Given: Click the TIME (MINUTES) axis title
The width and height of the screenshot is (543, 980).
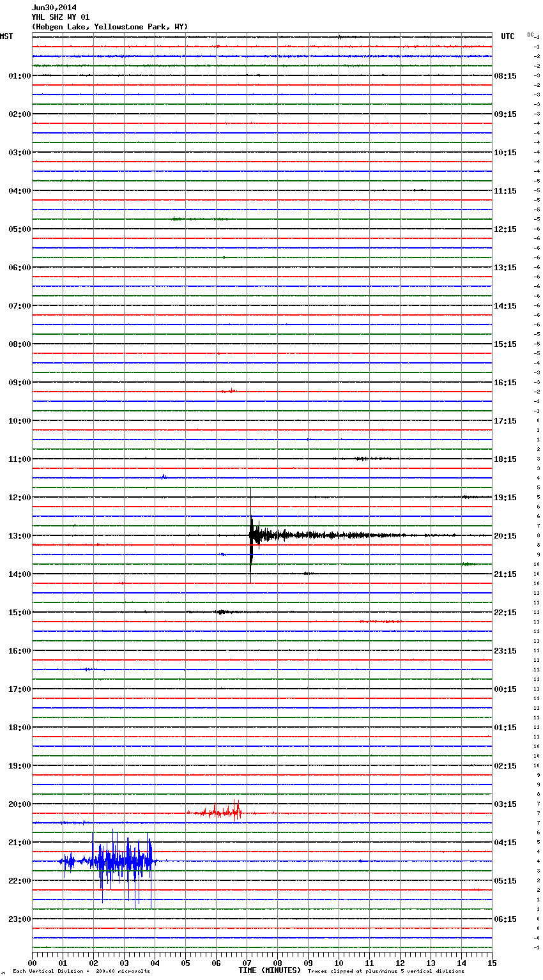Looking at the screenshot, I should coord(270,970).
